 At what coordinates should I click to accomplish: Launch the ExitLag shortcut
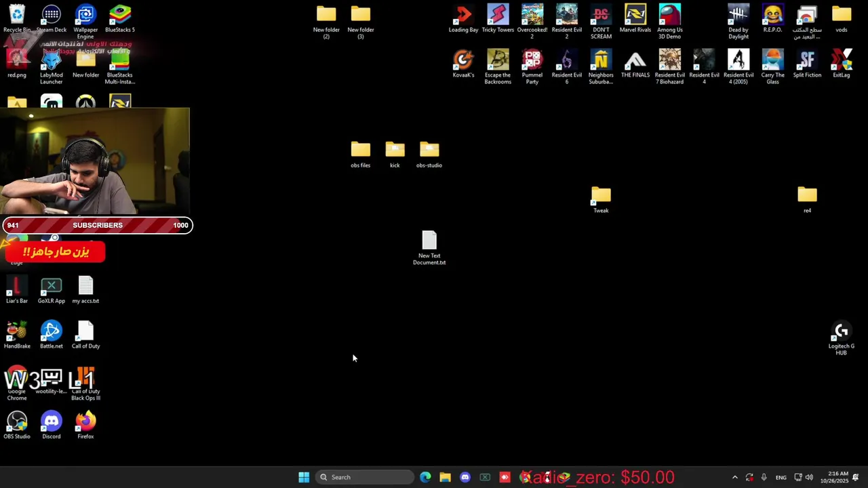(x=842, y=64)
